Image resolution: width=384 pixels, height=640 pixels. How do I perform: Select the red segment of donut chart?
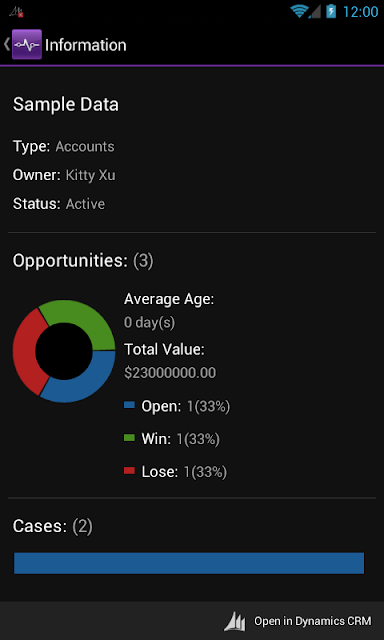(x=27, y=351)
